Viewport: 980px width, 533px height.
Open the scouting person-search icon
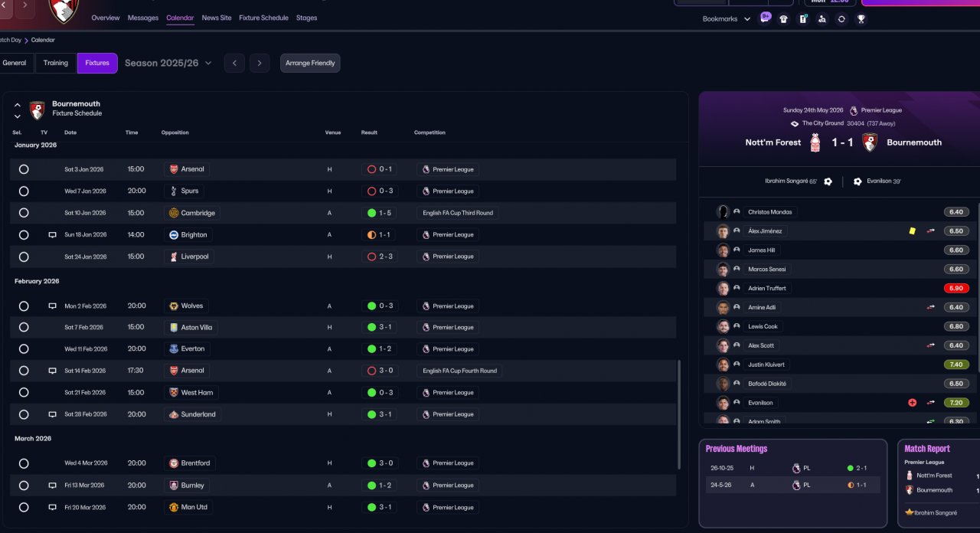pos(822,19)
